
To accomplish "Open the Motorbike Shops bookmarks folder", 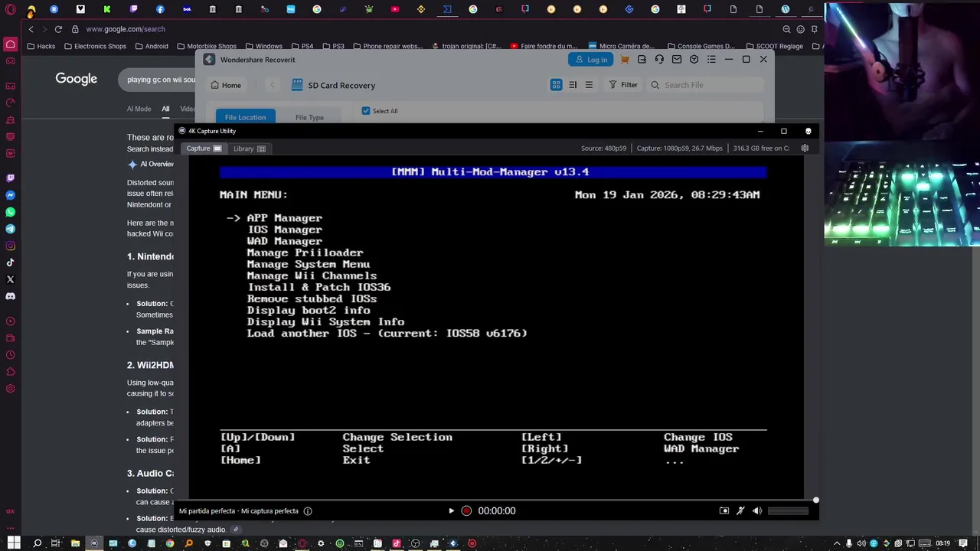I will [207, 46].
